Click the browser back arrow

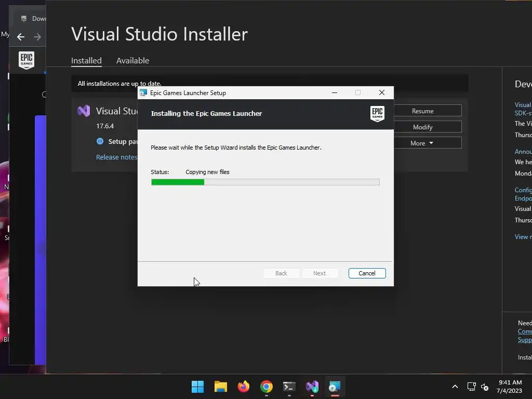click(21, 37)
